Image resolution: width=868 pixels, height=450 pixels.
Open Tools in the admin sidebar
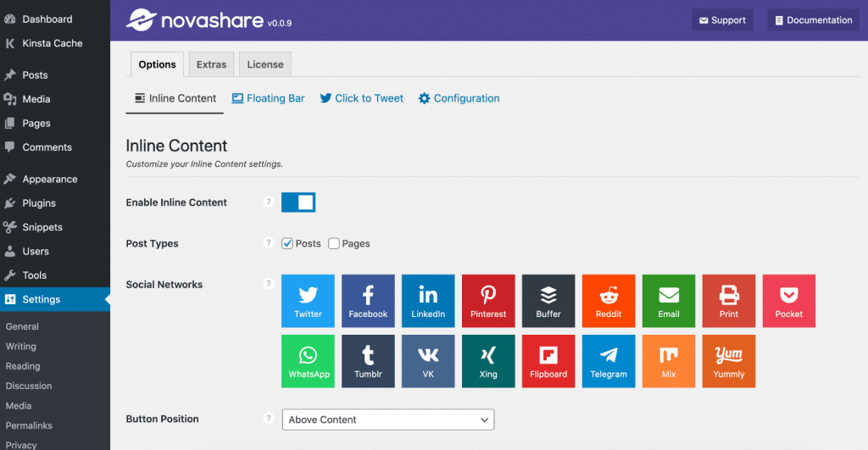55,275
